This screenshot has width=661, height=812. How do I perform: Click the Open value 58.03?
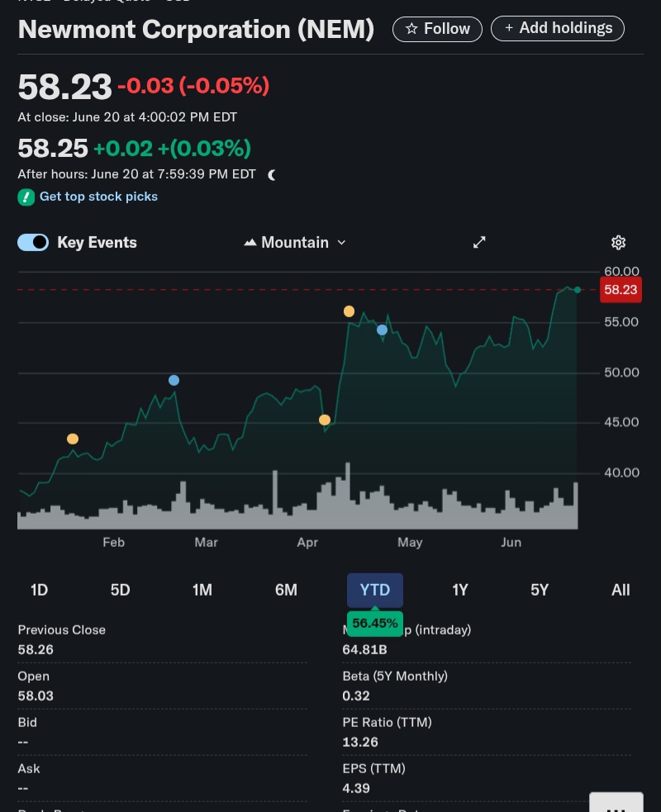click(x=36, y=696)
